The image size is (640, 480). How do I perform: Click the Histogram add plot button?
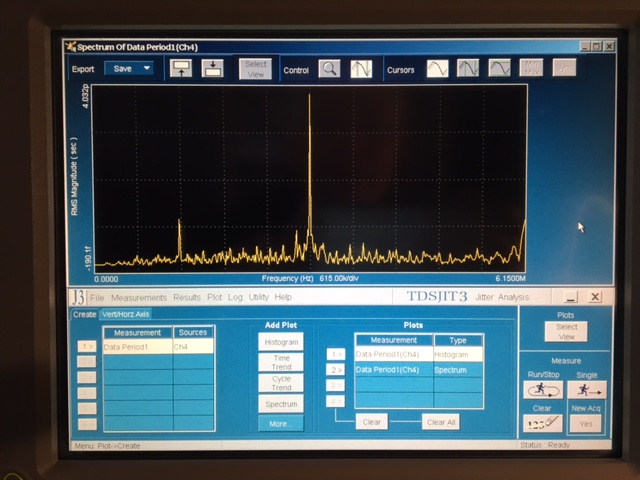(x=281, y=342)
